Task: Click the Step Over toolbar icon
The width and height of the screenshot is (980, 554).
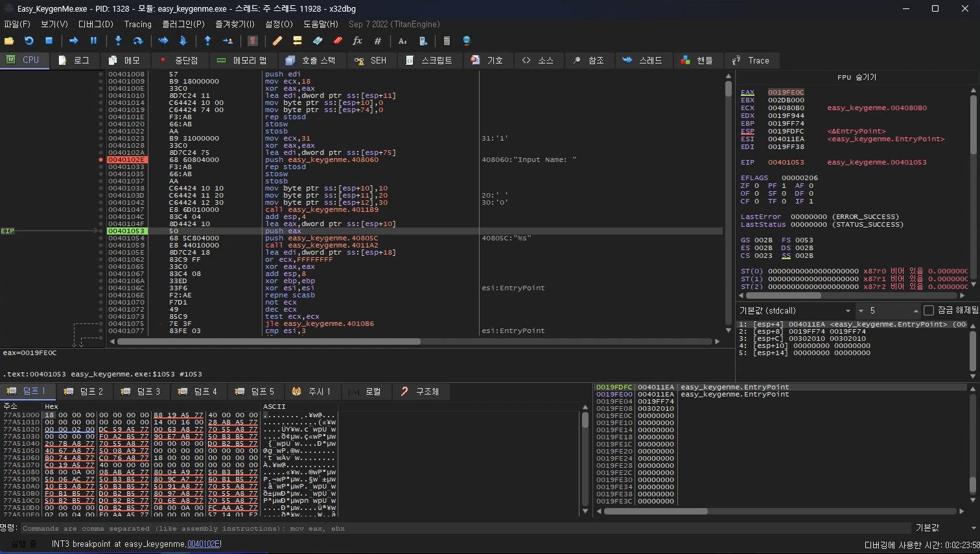Action: (x=138, y=41)
